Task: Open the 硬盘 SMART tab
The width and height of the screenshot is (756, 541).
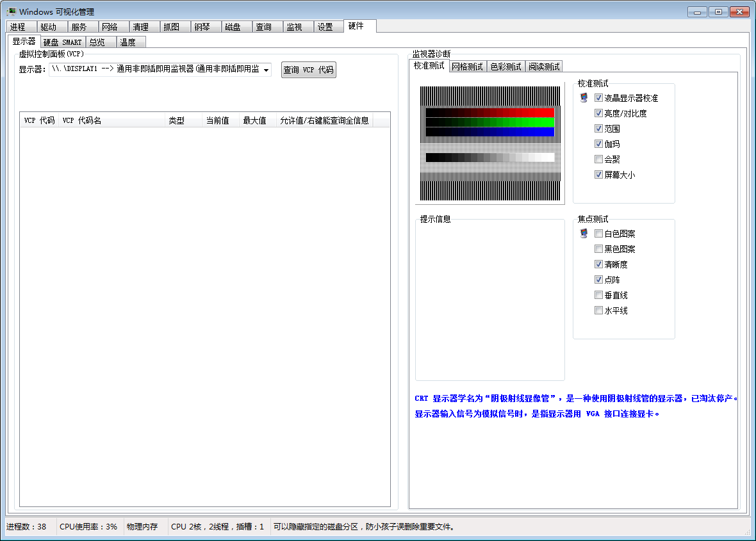Action: tap(62, 42)
